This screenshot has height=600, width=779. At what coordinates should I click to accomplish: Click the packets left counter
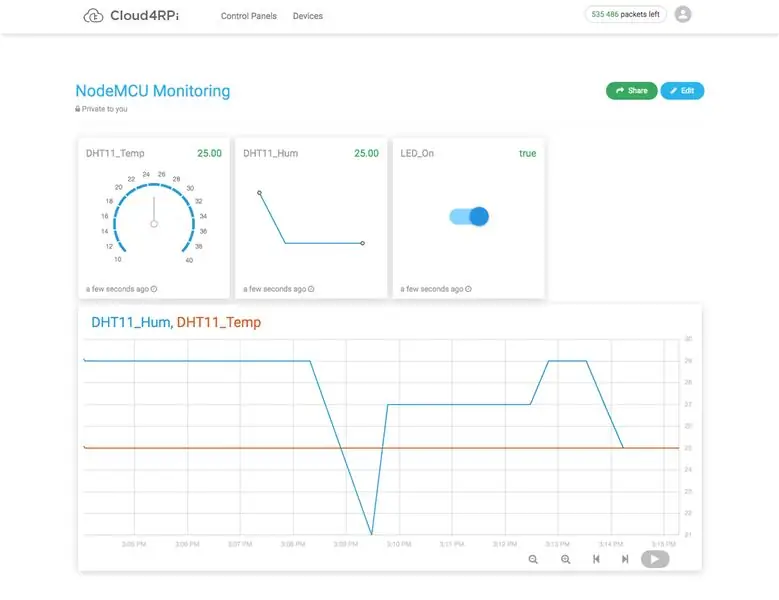coord(625,14)
